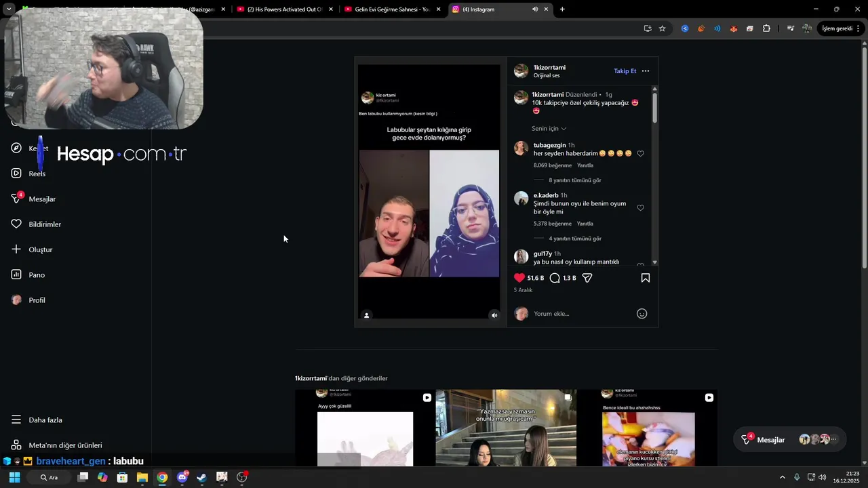Image resolution: width=868 pixels, height=488 pixels.
Task: Click Oluştur to create a post
Action: (32, 249)
